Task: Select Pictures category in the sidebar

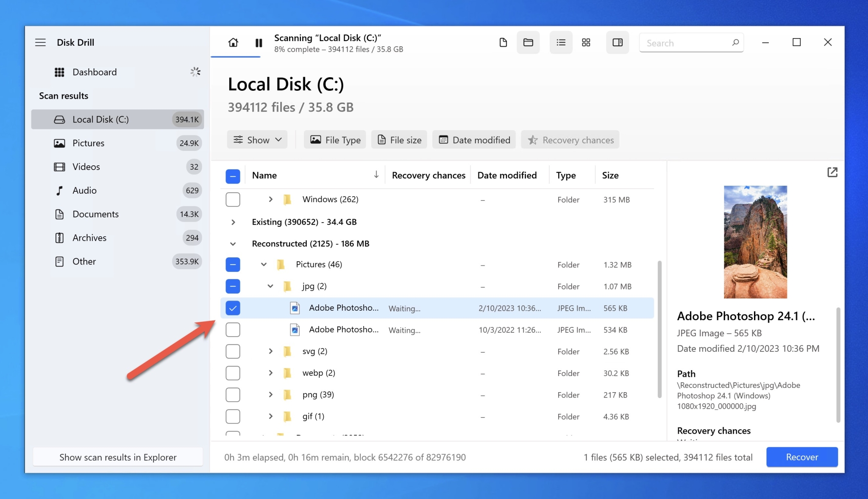Action: 88,143
